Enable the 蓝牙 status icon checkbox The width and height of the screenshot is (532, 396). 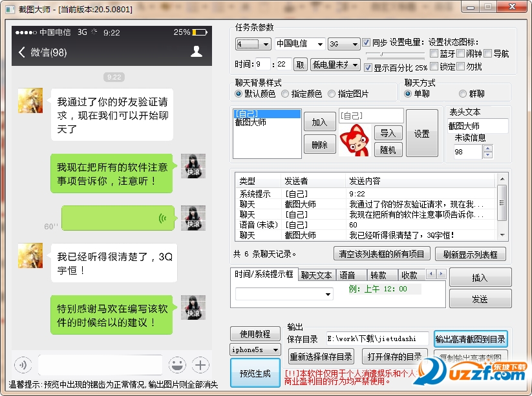click(x=434, y=53)
